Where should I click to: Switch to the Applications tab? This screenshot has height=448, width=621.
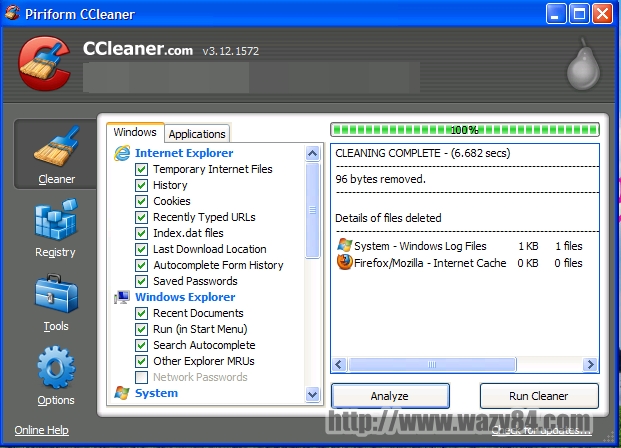pyautogui.click(x=197, y=134)
